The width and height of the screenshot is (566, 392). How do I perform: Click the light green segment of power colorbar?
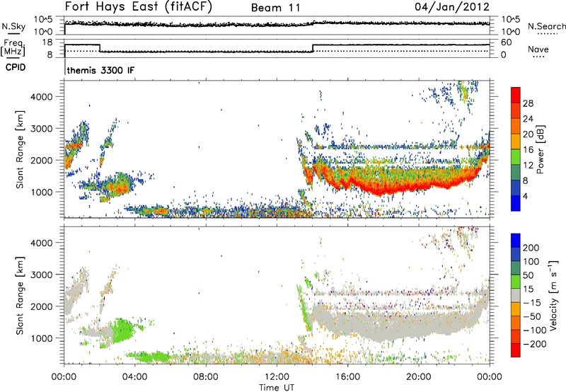[x=516, y=157]
